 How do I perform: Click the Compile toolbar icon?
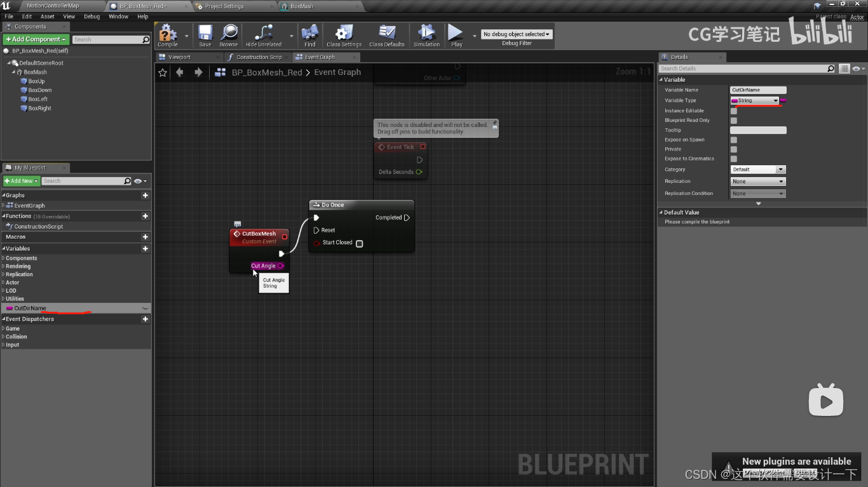coord(168,36)
